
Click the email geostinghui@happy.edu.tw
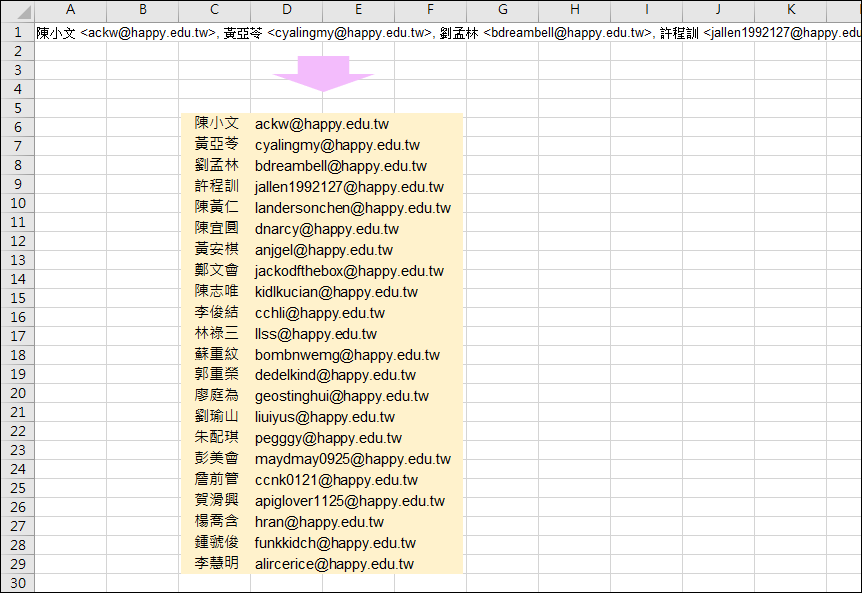pos(341,396)
